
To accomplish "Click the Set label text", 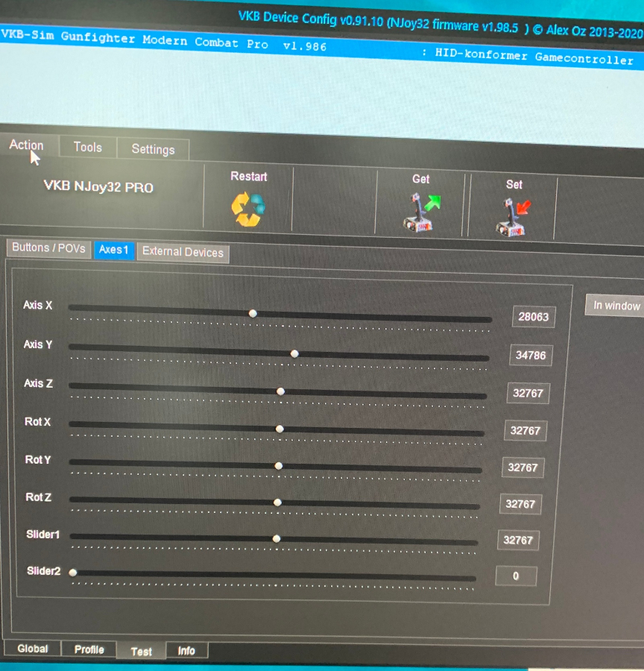I will point(514,184).
